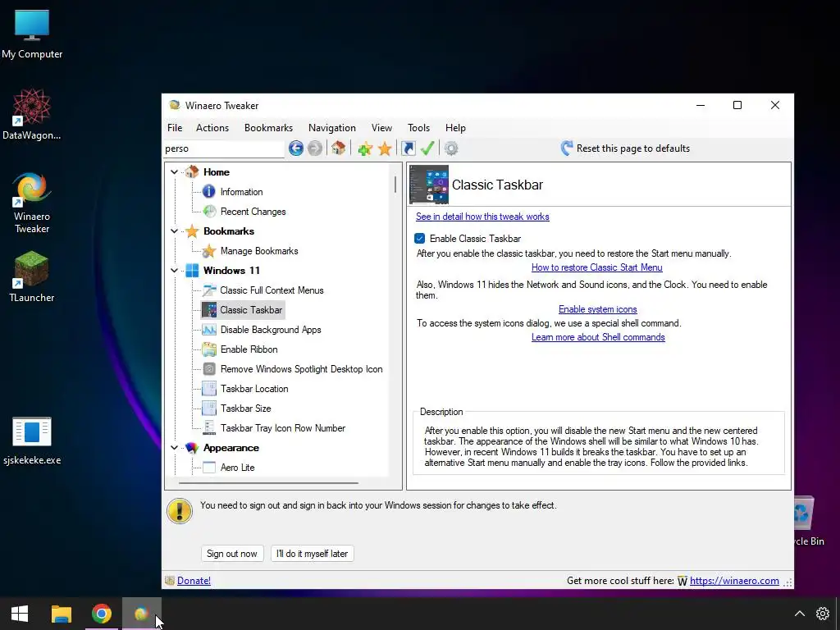Open the winaero.com website link
The image size is (840, 630).
click(x=734, y=581)
